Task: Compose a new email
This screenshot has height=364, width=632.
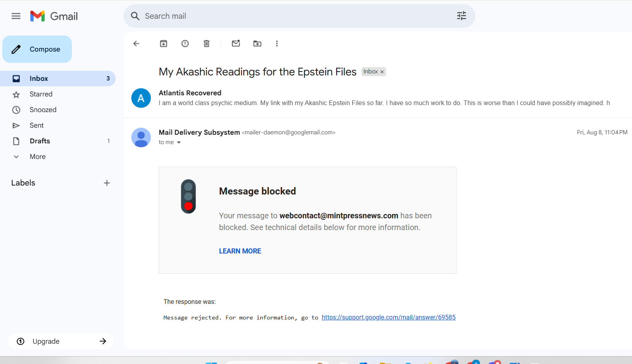Action: click(x=37, y=49)
